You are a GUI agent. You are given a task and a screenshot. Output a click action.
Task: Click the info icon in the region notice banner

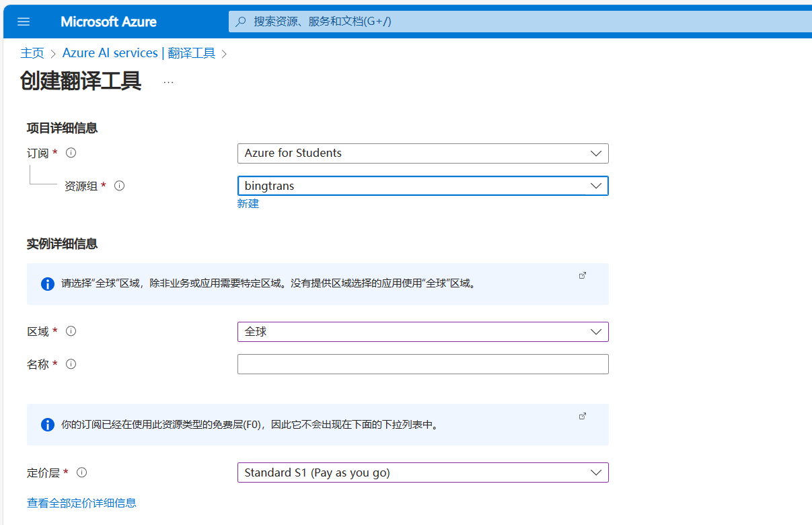(x=47, y=283)
